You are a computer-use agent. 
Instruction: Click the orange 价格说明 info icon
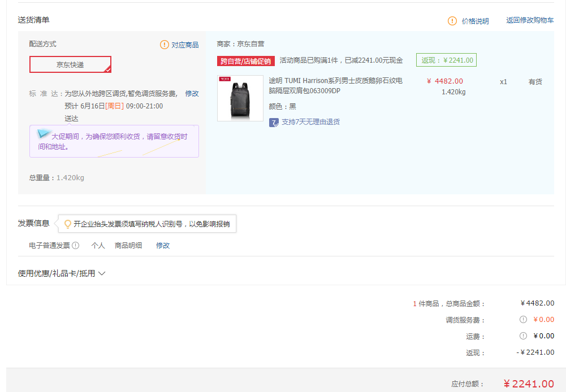point(452,21)
